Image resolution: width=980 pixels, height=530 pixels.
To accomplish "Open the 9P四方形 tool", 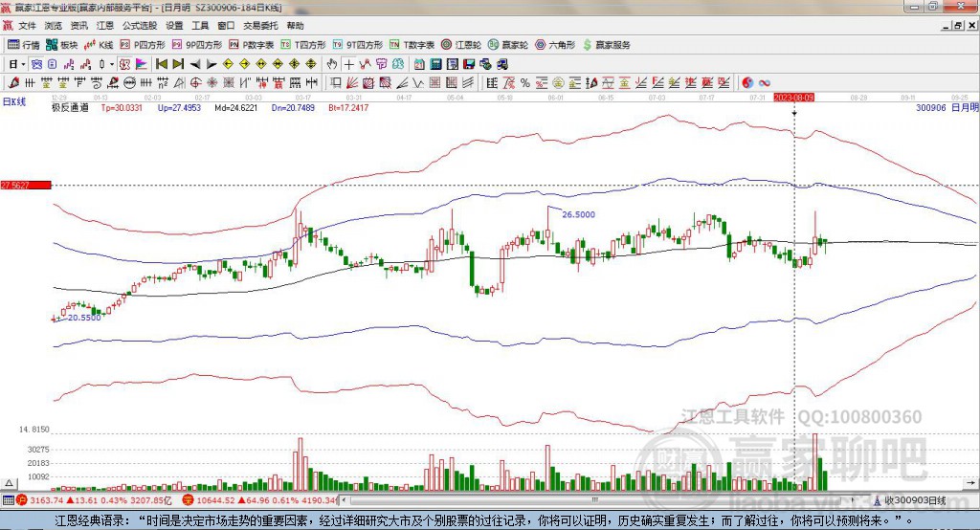I will click(197, 45).
